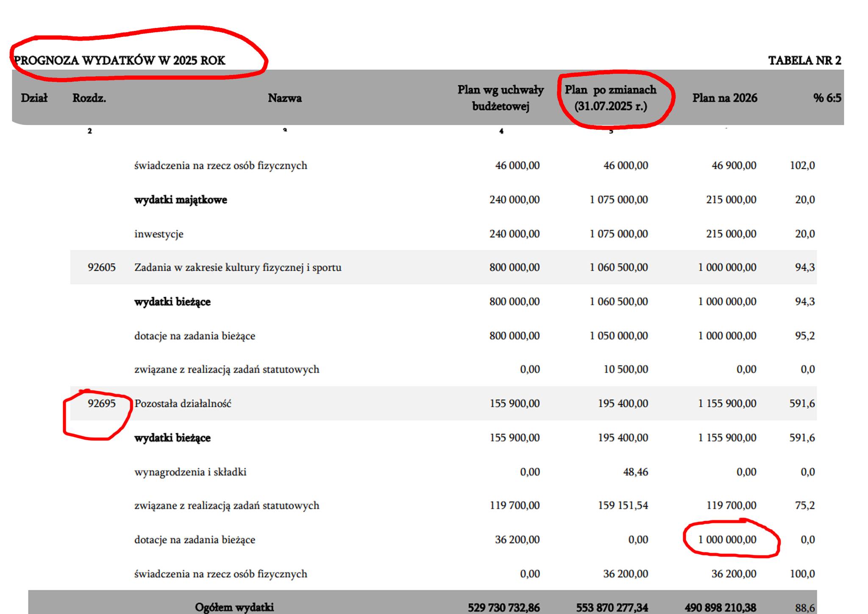Click the 591,6 percentage in Pozostała działalność row
Image resolution: width=868 pixels, height=614 pixels.
801,403
